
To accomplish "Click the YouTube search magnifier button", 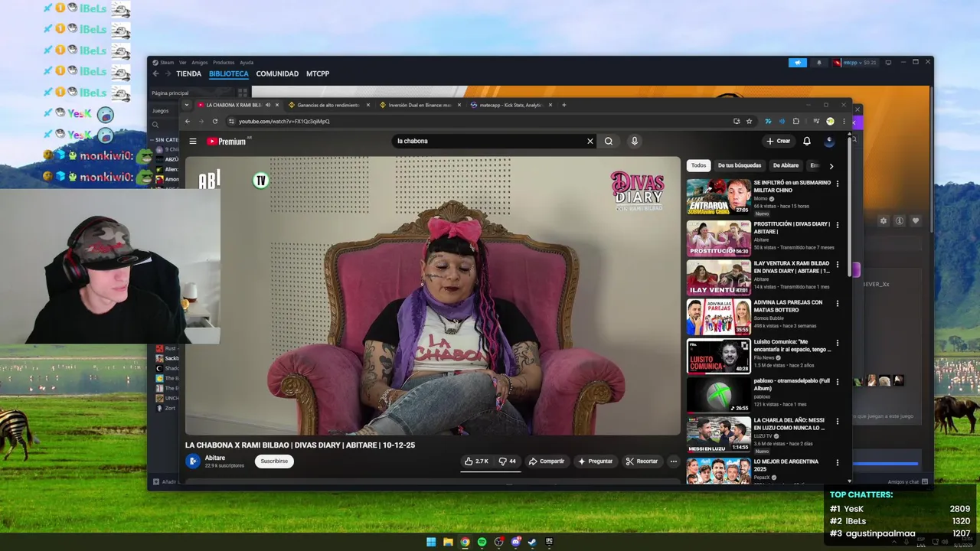I will pyautogui.click(x=609, y=141).
